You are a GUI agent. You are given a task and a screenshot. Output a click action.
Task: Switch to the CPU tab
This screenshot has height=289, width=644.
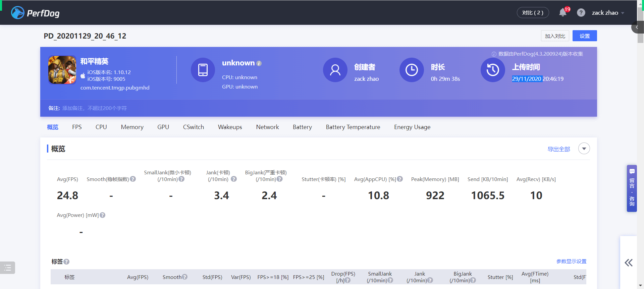click(101, 127)
